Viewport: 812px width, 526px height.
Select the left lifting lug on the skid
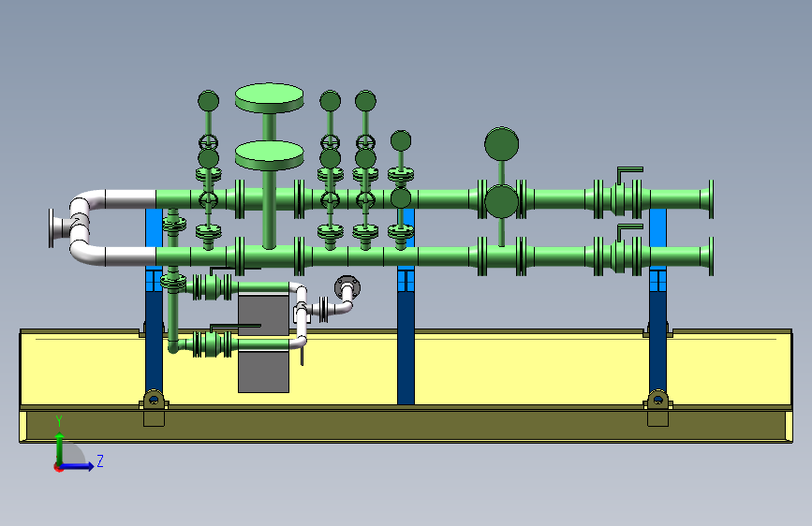point(154,400)
